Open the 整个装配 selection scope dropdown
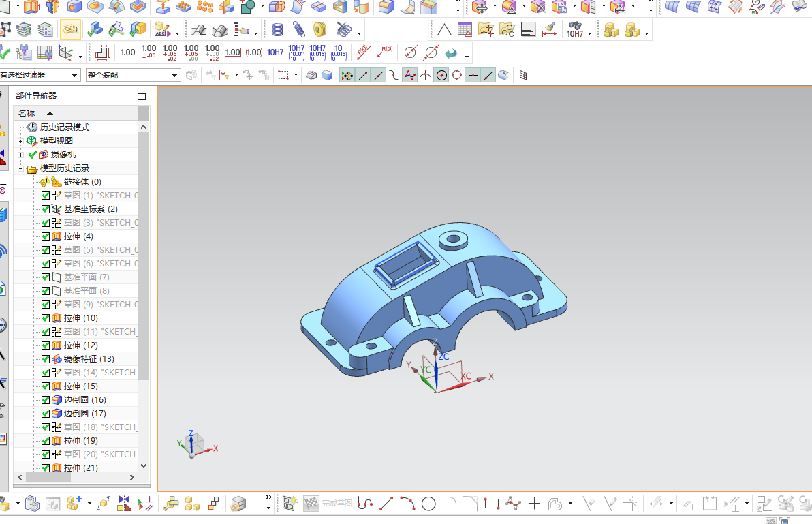 coord(133,75)
